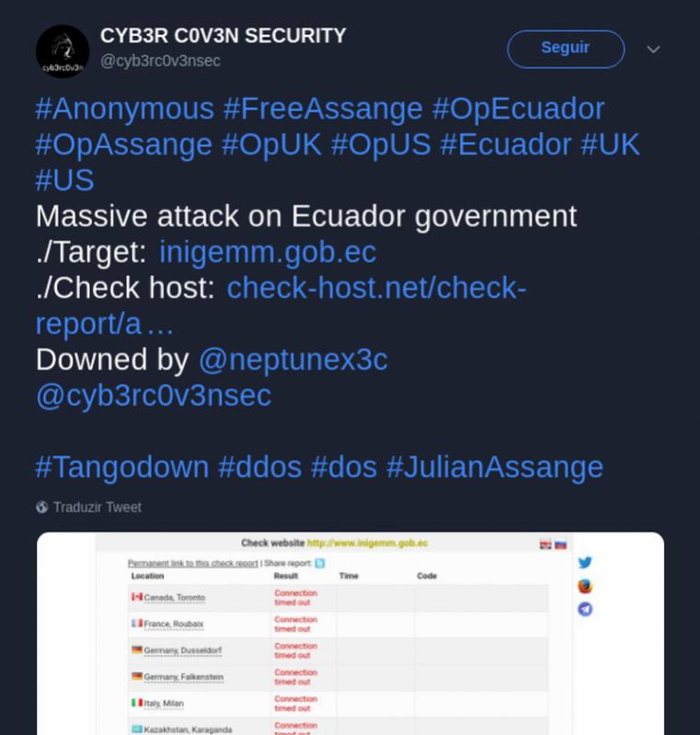Image resolution: width=700 pixels, height=735 pixels.
Task: Open the #FreeAssange hashtag
Action: pyautogui.click(x=323, y=109)
